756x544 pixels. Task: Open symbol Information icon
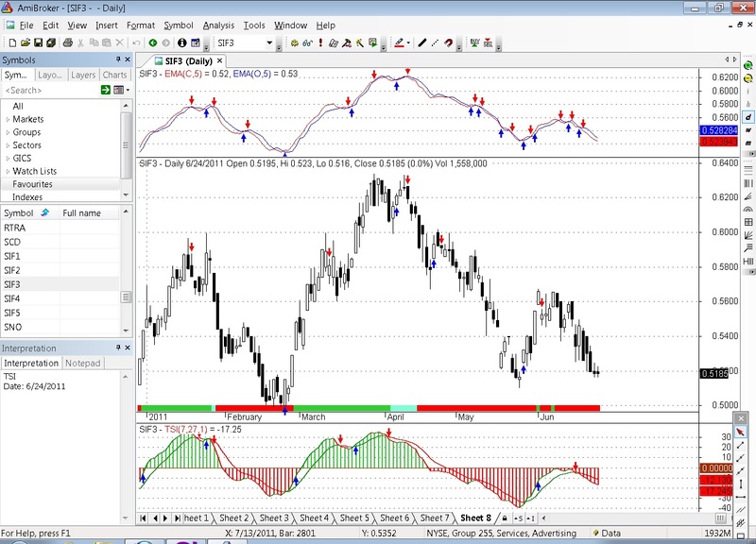tap(181, 42)
